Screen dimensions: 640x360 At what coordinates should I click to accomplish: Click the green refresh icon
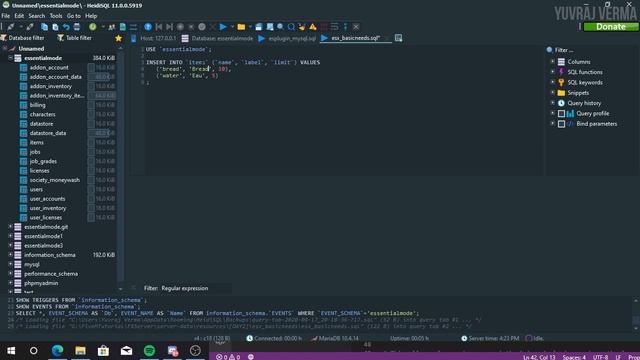[x=93, y=27]
